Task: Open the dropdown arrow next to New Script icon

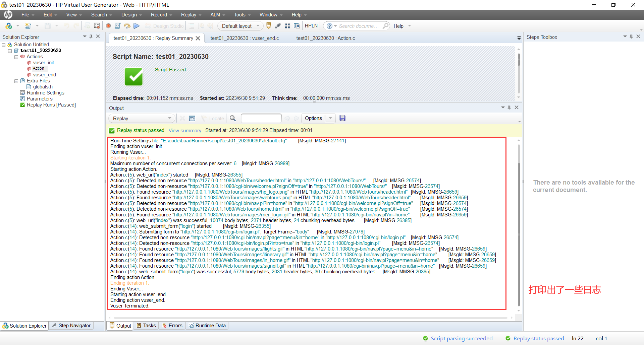Action: (18, 26)
